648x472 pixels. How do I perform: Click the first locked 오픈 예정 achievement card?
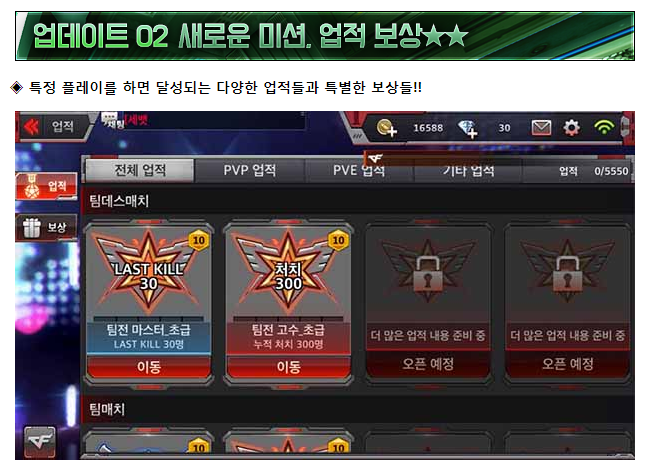pyautogui.click(x=428, y=302)
